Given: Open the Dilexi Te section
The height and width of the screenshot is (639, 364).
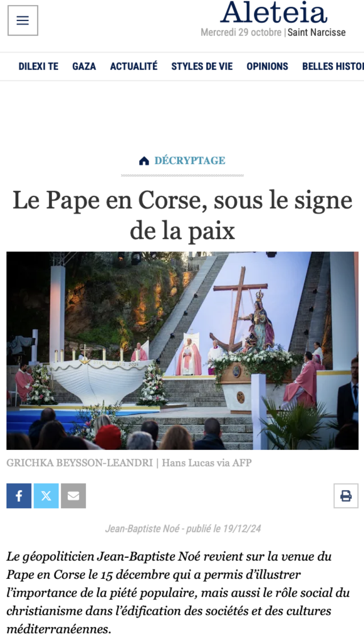Looking at the screenshot, I should (38, 67).
